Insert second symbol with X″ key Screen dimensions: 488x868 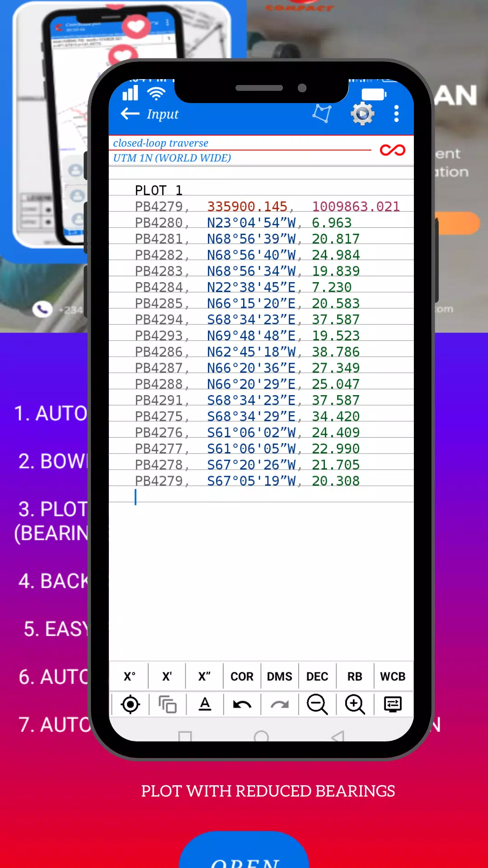pyautogui.click(x=204, y=676)
